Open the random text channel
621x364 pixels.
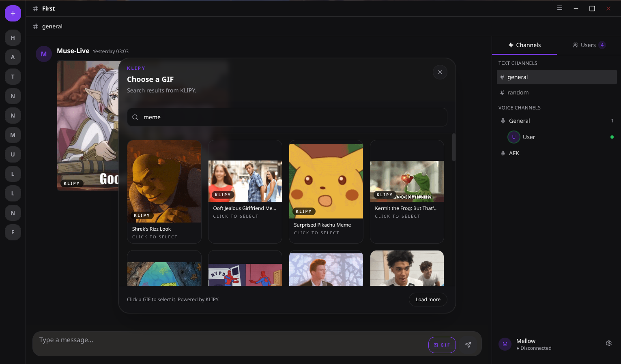click(x=518, y=92)
